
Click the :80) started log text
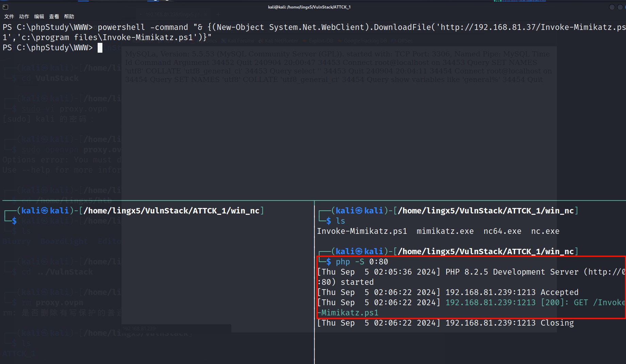[x=345, y=282]
